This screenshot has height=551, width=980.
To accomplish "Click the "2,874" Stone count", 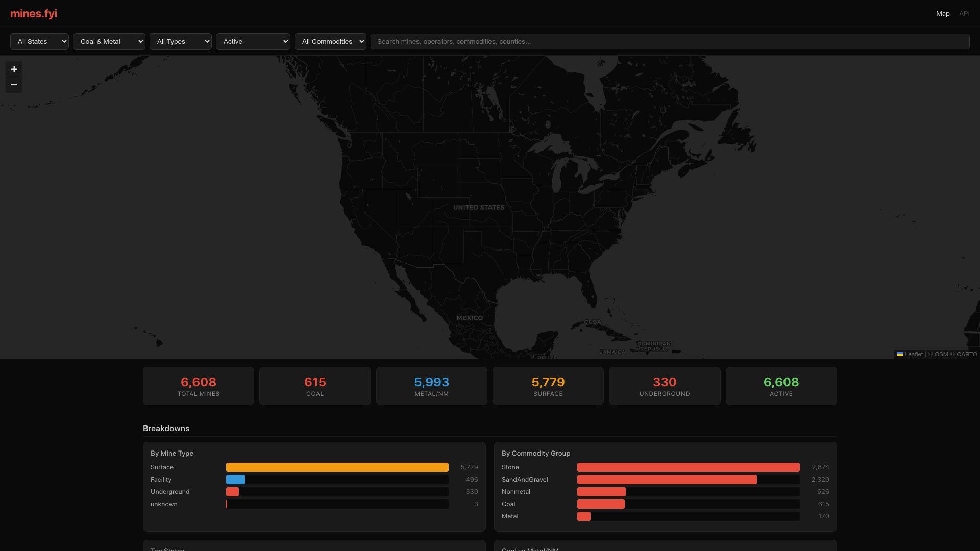I will click(x=820, y=467).
